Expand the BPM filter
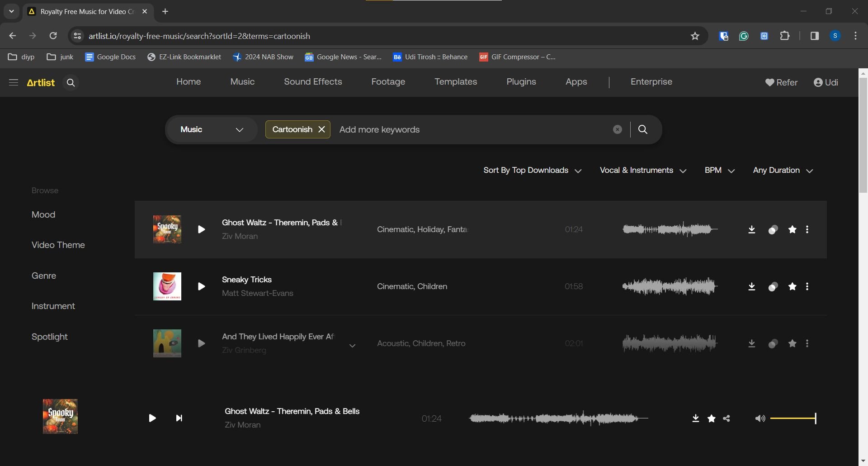The height and width of the screenshot is (466, 868). point(720,171)
